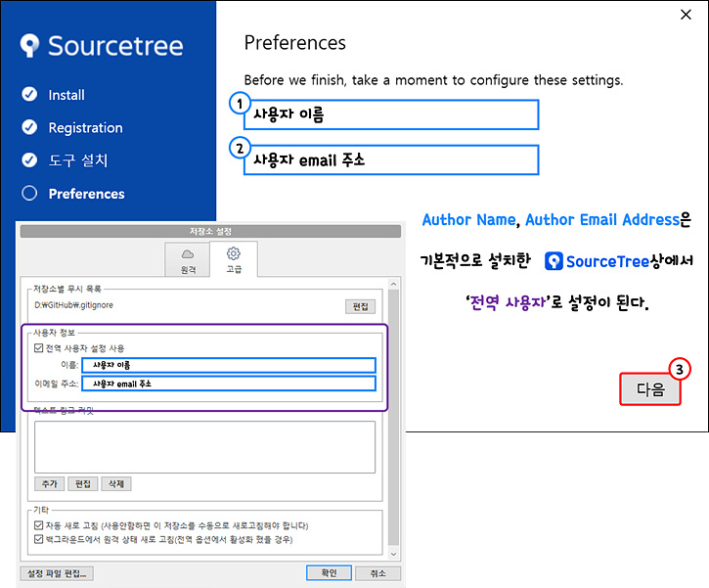Click the empty commit text link list box
The height and width of the screenshot is (588, 709).
coord(204,447)
